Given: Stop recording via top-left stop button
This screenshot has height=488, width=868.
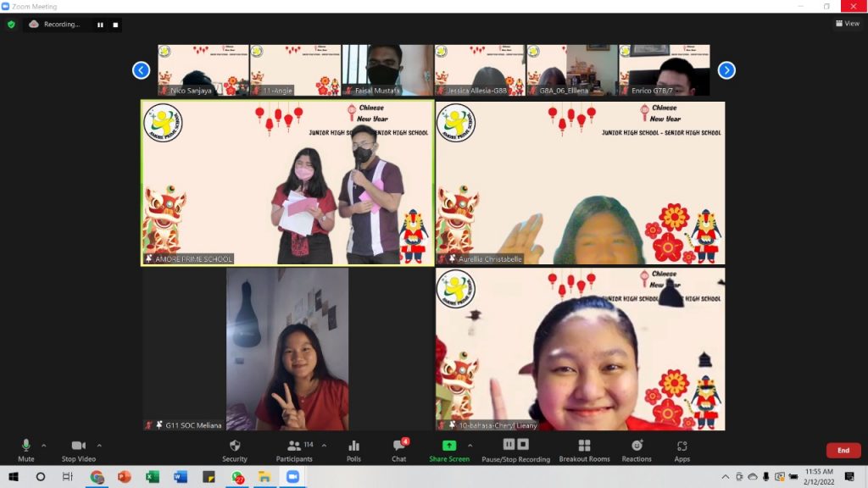Looking at the screenshot, I should 115,25.
